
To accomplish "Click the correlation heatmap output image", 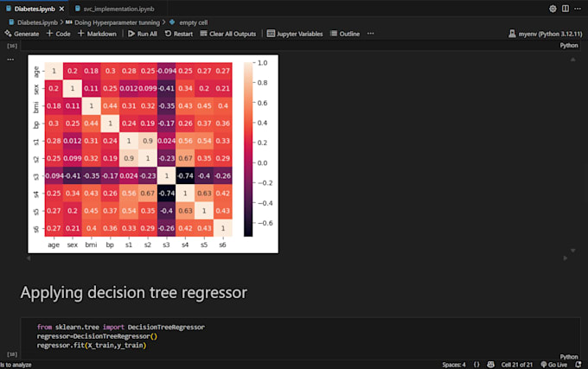I will 153,154.
